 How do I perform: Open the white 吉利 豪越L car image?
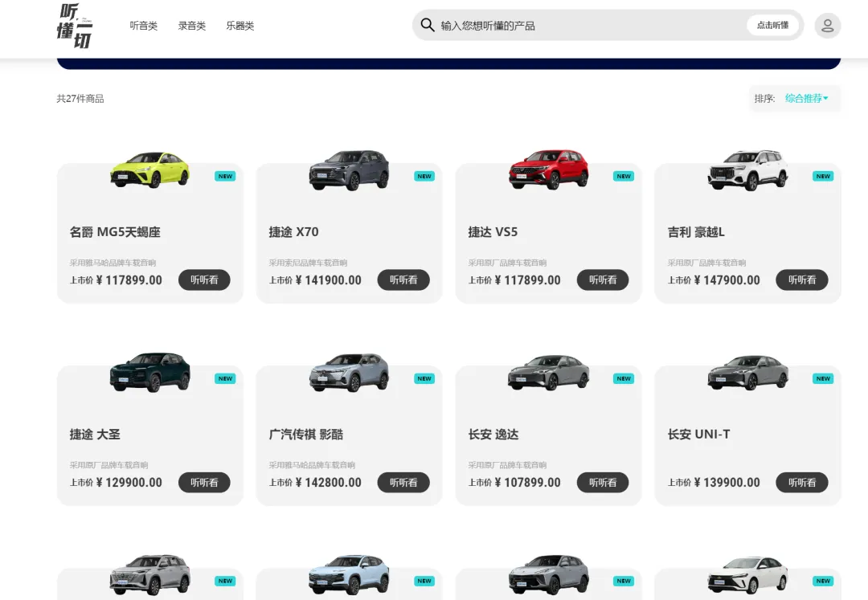click(748, 169)
